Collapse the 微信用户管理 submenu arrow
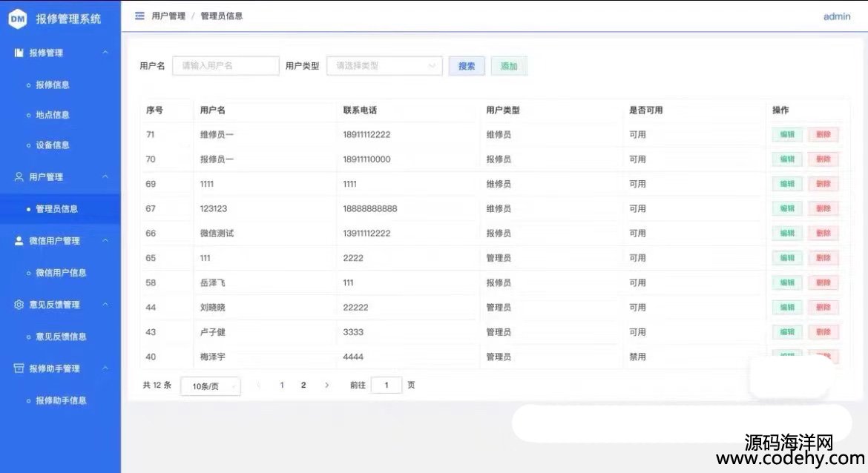This screenshot has height=473, width=868. click(x=105, y=241)
